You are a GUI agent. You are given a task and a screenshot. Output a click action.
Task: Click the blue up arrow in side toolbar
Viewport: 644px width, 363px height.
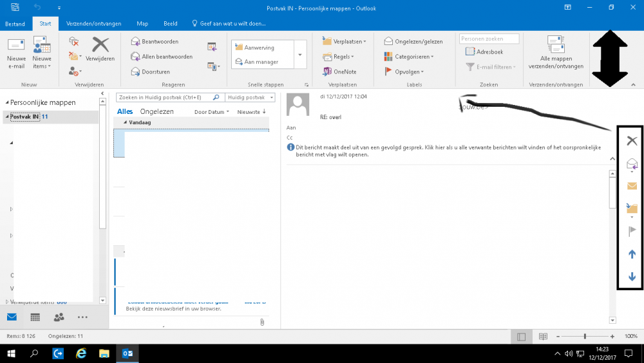click(x=632, y=254)
